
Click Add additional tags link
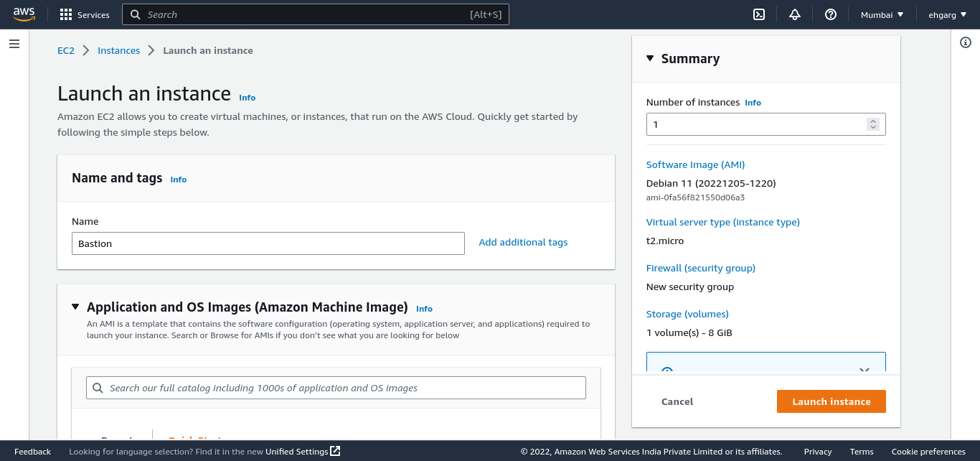click(523, 243)
